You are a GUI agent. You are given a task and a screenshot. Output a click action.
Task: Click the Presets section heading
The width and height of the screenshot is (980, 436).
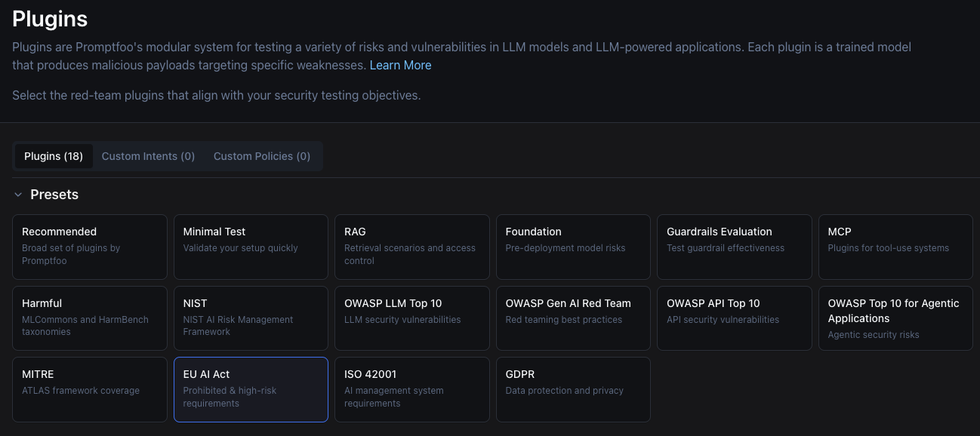pos(54,195)
